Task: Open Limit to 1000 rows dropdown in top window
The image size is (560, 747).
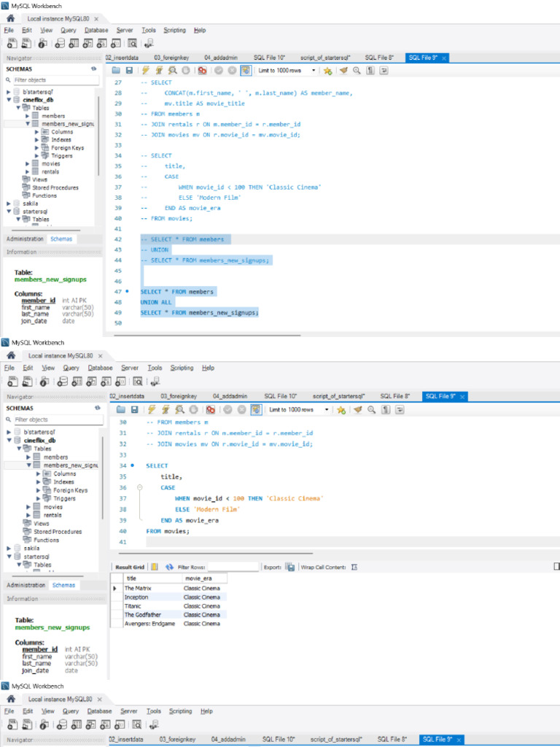Action: (287, 71)
